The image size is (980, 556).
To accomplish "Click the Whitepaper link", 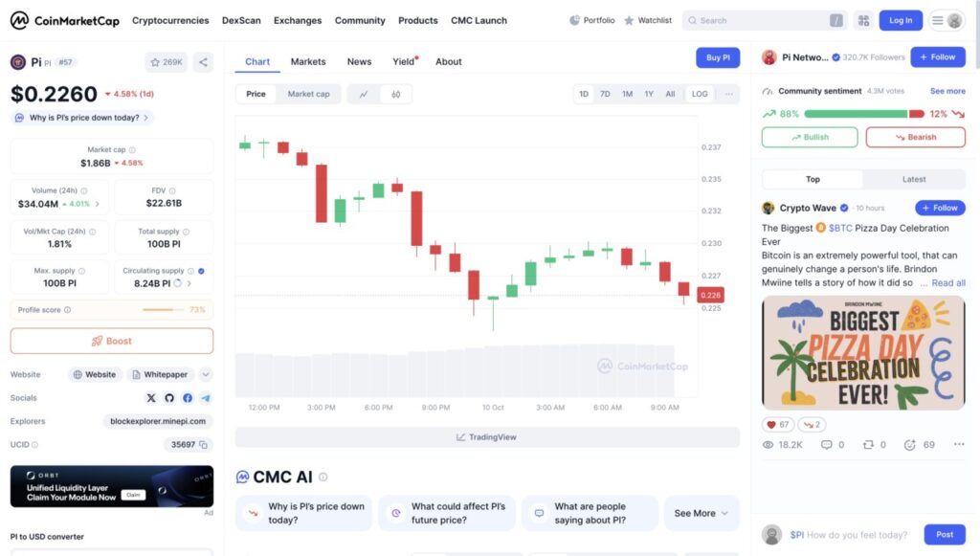I will 160,374.
